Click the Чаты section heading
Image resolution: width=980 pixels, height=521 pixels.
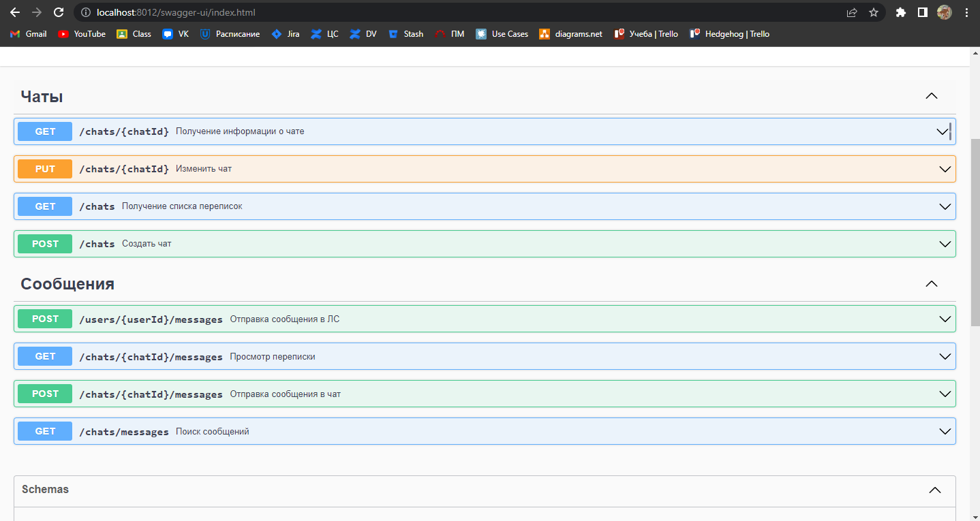42,97
